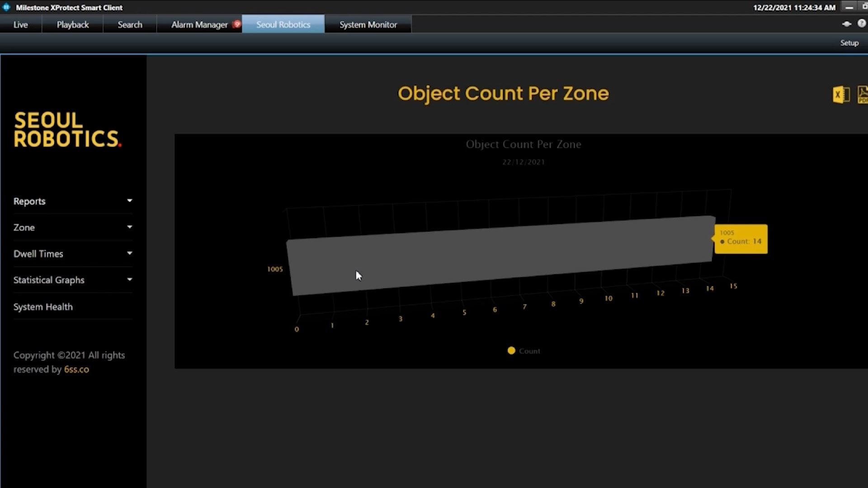Open the Alarm Manager tab
The height and width of the screenshot is (488, 868).
[x=199, y=24]
